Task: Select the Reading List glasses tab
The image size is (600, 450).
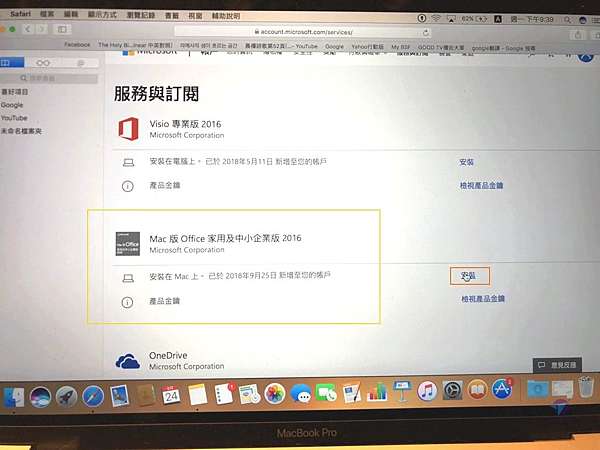Action: click(43, 63)
